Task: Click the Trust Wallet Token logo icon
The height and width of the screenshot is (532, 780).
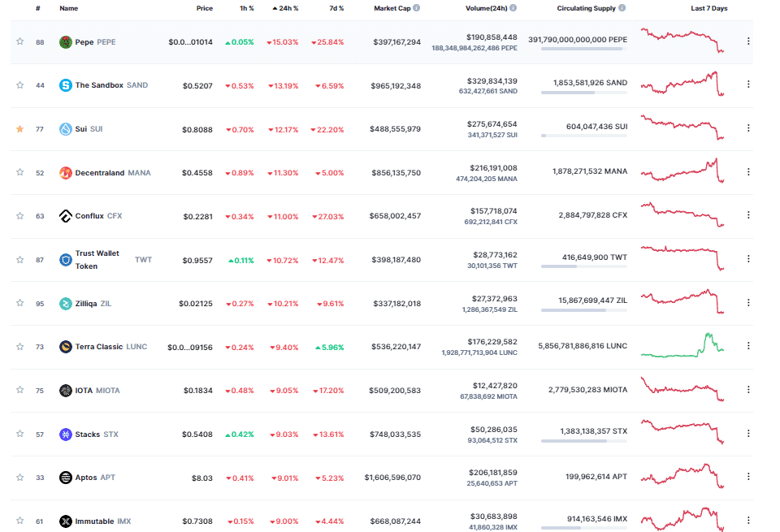Action: pyautogui.click(x=66, y=260)
